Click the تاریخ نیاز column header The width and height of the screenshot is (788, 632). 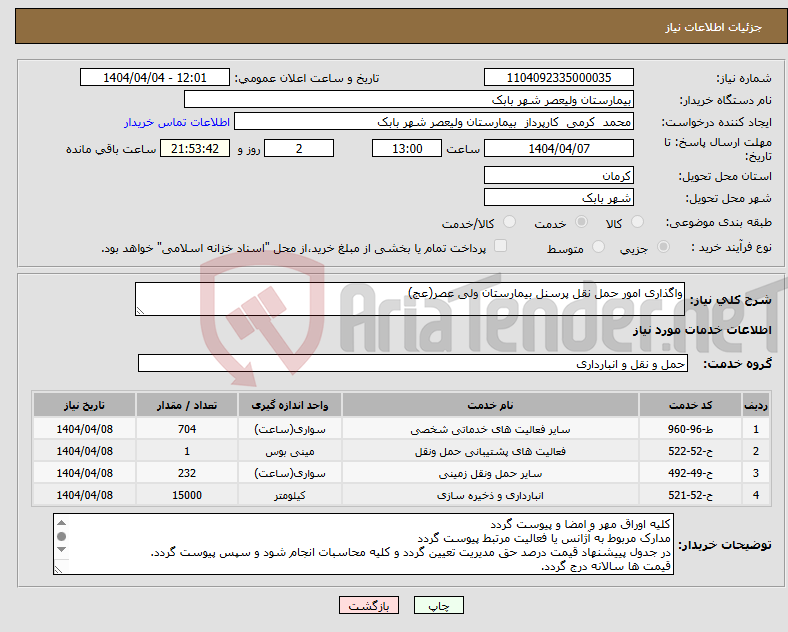(x=84, y=405)
